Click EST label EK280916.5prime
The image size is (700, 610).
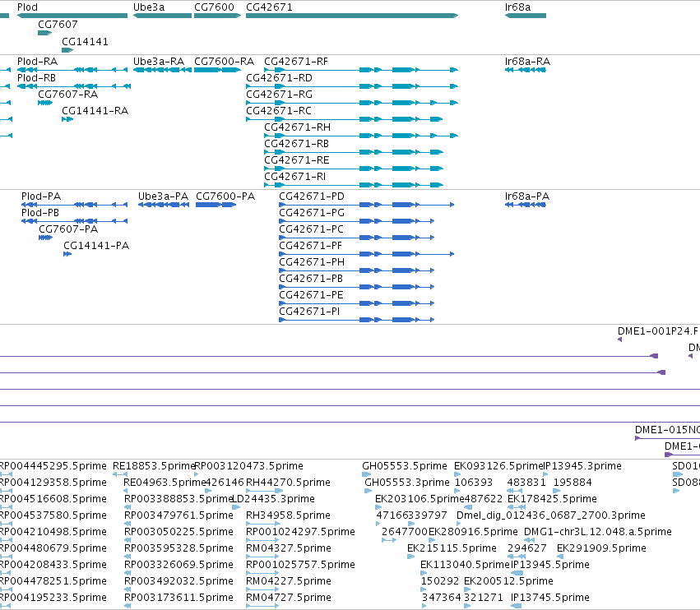(473, 532)
